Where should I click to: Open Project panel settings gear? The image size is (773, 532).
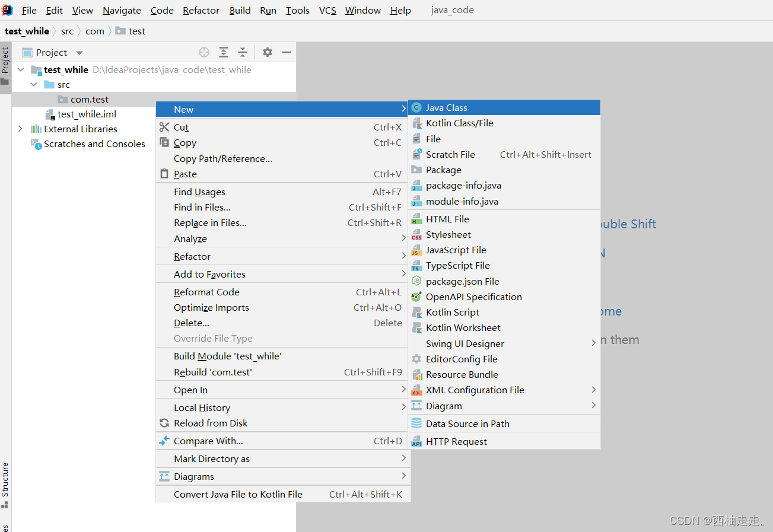[268, 52]
